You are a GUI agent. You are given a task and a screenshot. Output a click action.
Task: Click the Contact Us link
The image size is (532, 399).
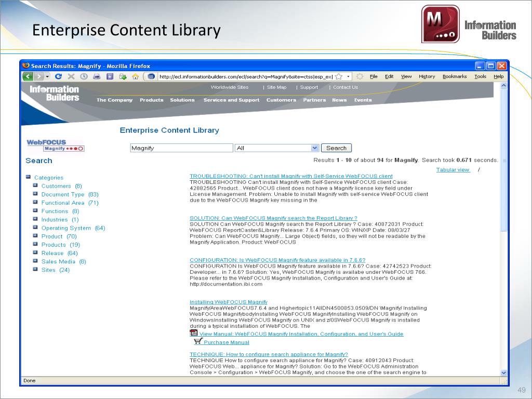point(345,87)
